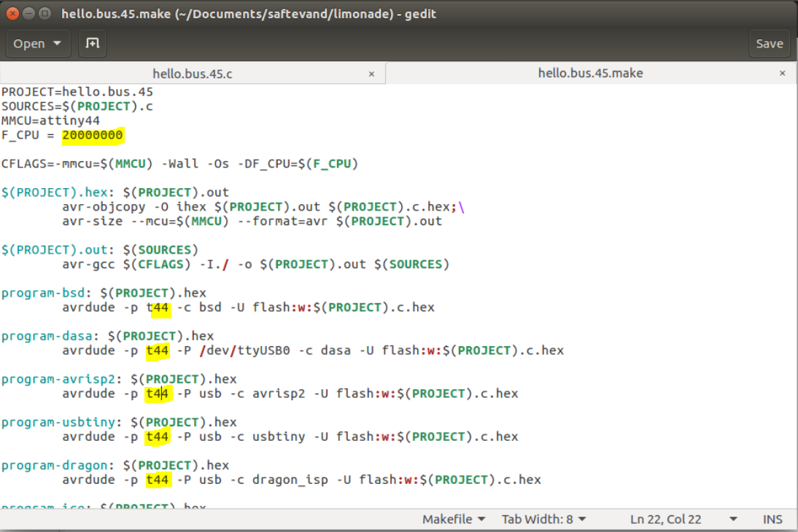
Task: Click the highlighted 20000000 F_CPU value
Action: (x=93, y=135)
